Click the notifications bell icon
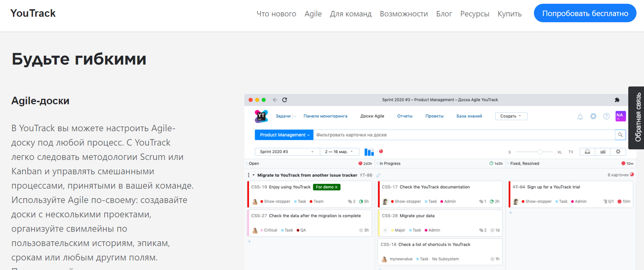Screen dimensions: 644x270 click(580, 117)
